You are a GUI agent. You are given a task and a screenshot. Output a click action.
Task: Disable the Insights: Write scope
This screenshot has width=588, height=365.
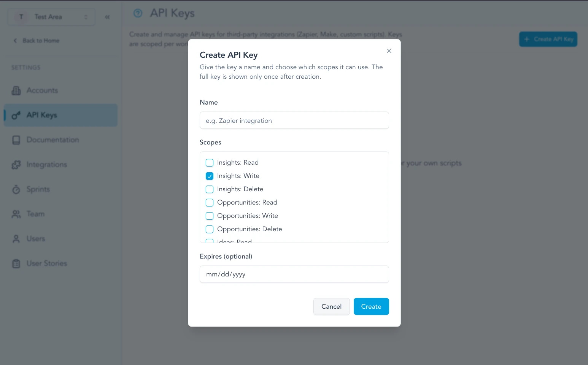pyautogui.click(x=210, y=176)
